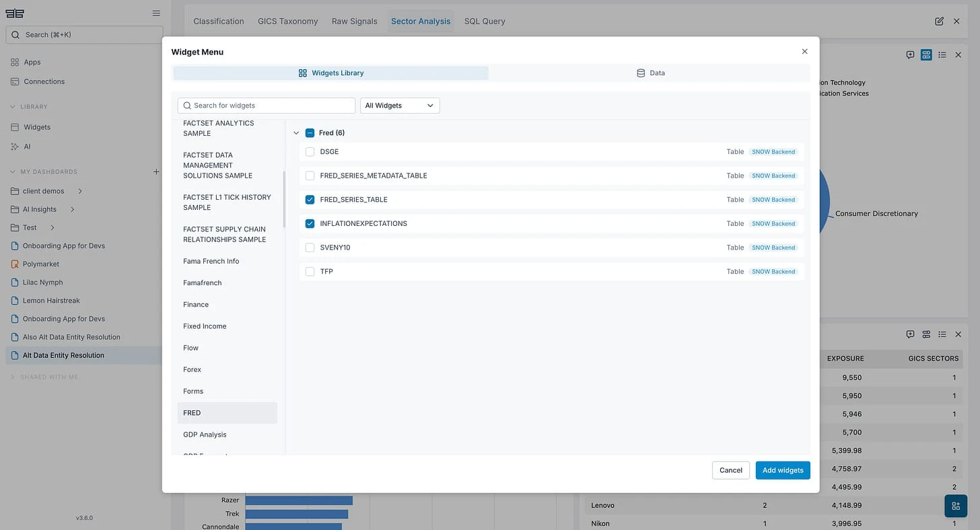
Task: Enable the SVENY10 widget checkbox
Action: 310,247
